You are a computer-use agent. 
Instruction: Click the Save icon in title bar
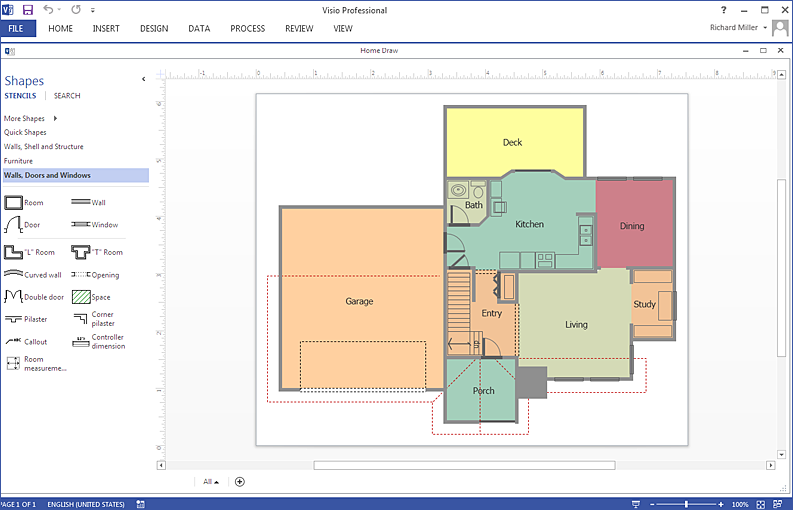[x=28, y=10]
